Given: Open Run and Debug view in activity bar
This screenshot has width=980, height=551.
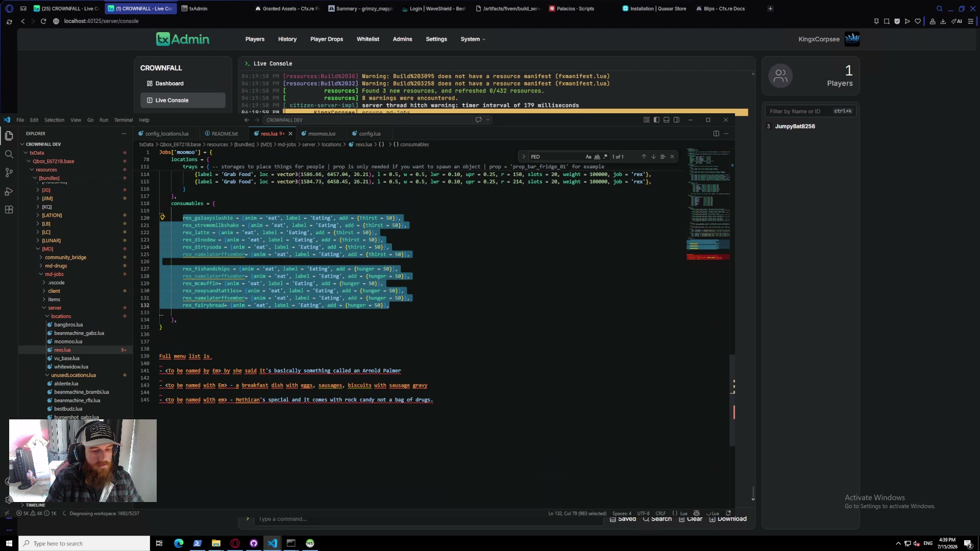Looking at the screenshot, I should (9, 191).
